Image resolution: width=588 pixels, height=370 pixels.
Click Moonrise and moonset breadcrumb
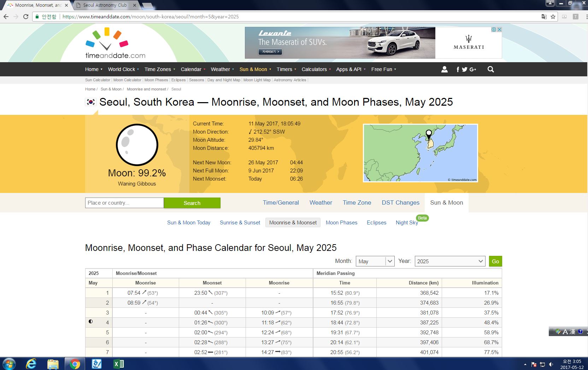coord(146,89)
